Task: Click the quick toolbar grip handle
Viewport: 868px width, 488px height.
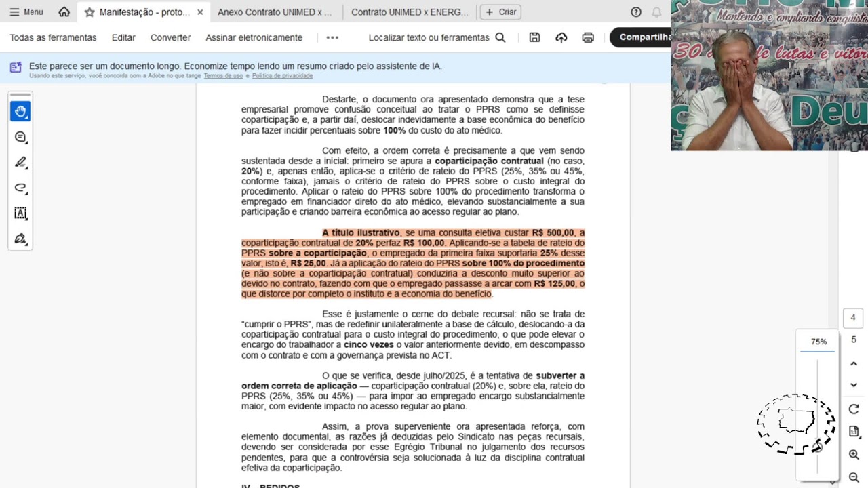Action: (x=20, y=95)
